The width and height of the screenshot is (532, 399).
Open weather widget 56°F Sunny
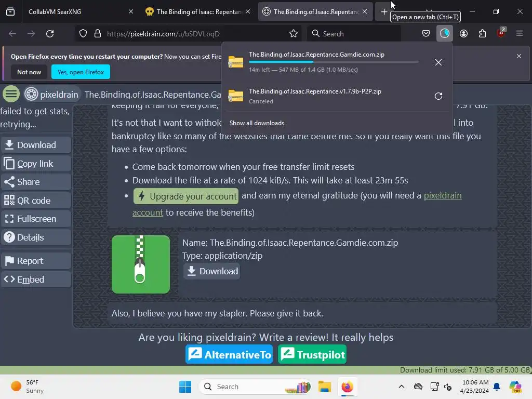point(27,387)
